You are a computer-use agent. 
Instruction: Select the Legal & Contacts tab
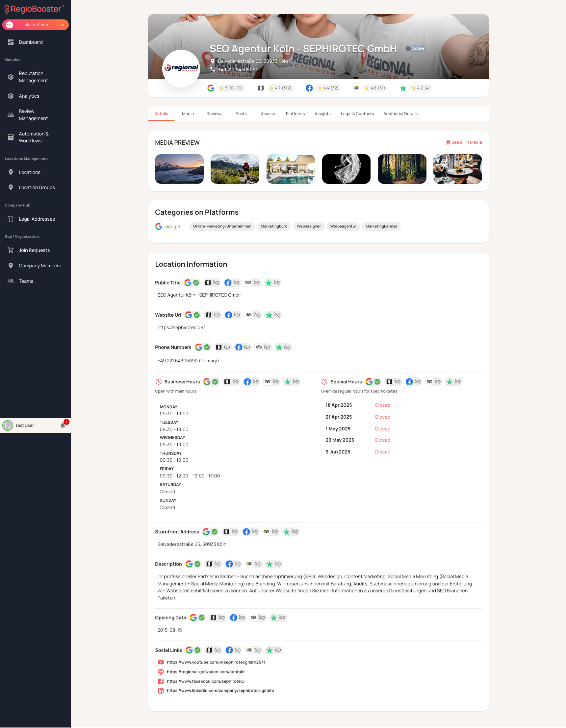pyautogui.click(x=357, y=114)
